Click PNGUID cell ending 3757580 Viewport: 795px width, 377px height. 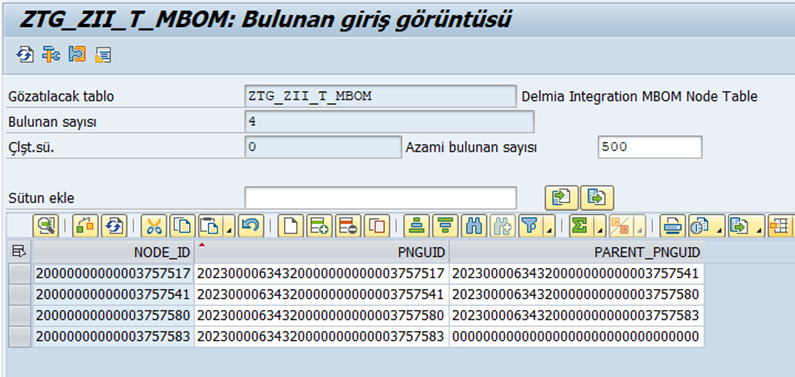[321, 315]
